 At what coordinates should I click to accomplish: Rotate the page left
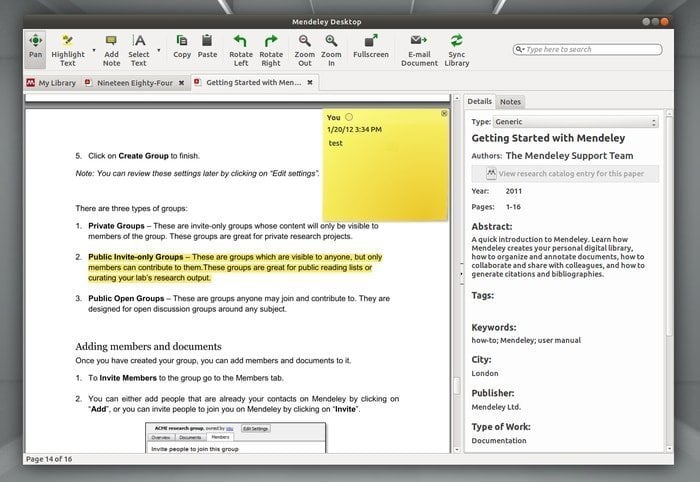coord(241,50)
